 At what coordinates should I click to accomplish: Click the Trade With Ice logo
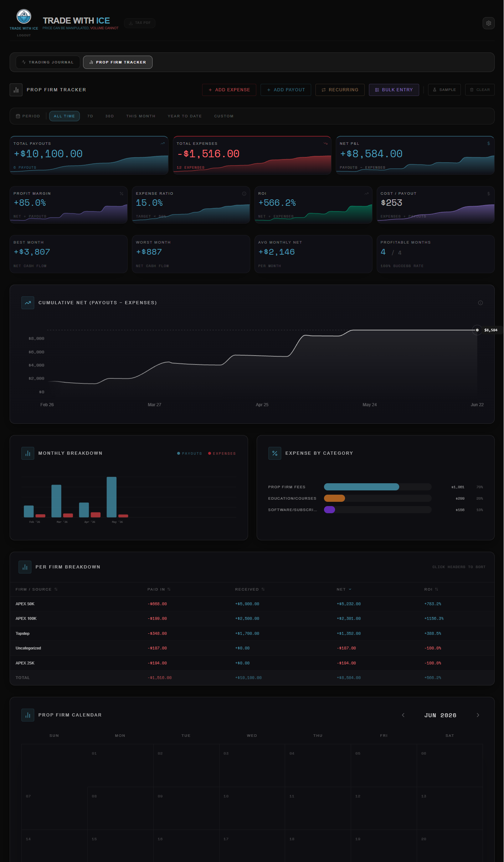click(x=24, y=16)
